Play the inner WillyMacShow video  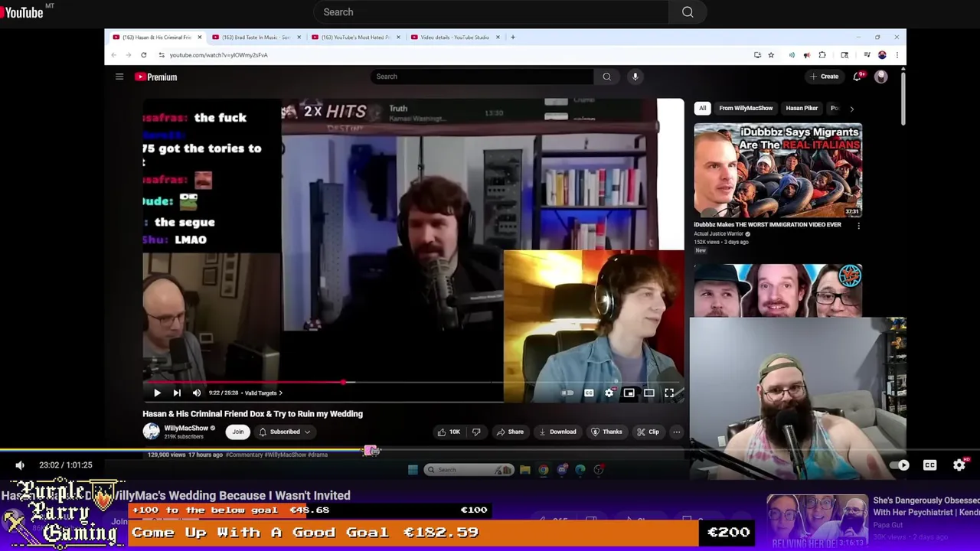click(157, 393)
